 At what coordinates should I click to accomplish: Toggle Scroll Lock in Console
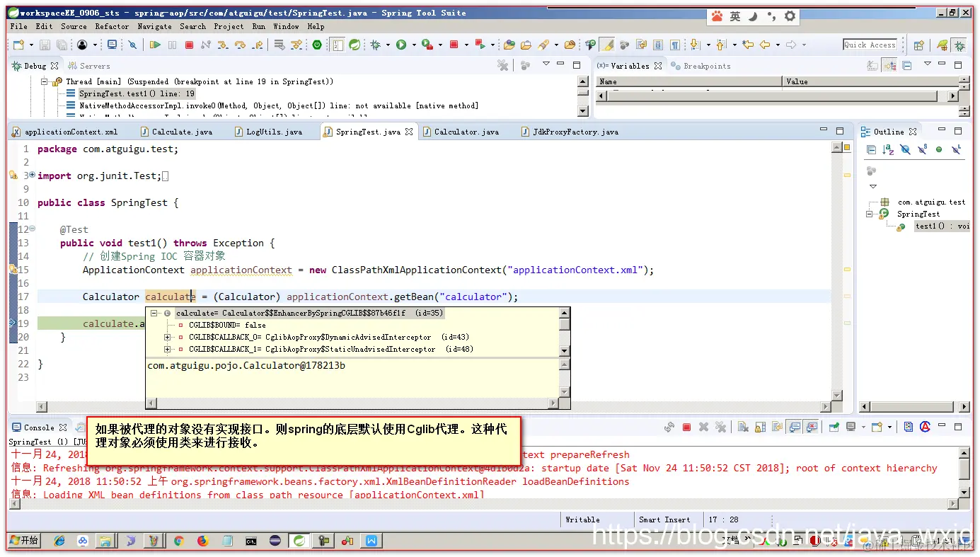[x=760, y=427]
